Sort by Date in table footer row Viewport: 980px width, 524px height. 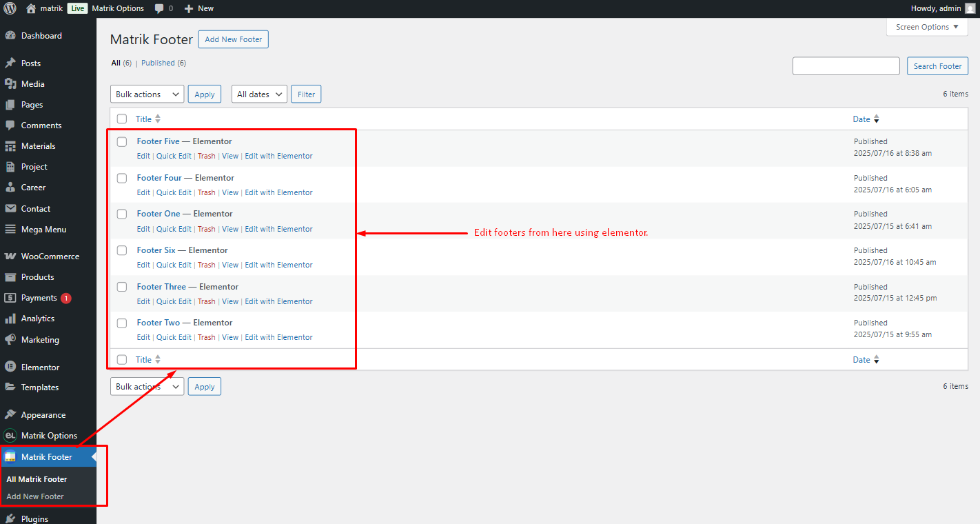coord(866,359)
